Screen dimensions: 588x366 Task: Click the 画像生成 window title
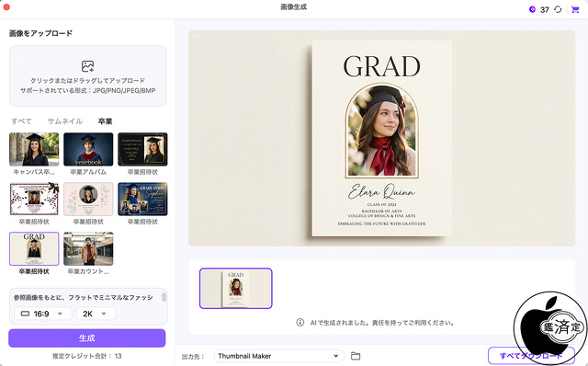[294, 7]
